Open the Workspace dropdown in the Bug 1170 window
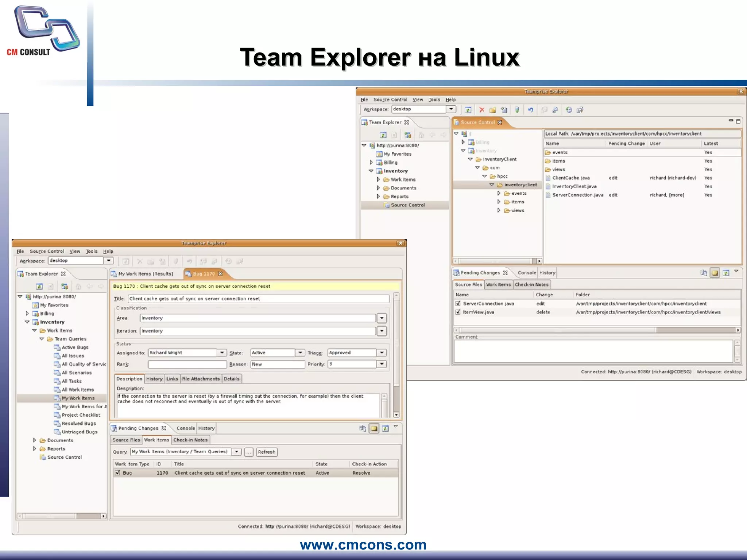 109,260
